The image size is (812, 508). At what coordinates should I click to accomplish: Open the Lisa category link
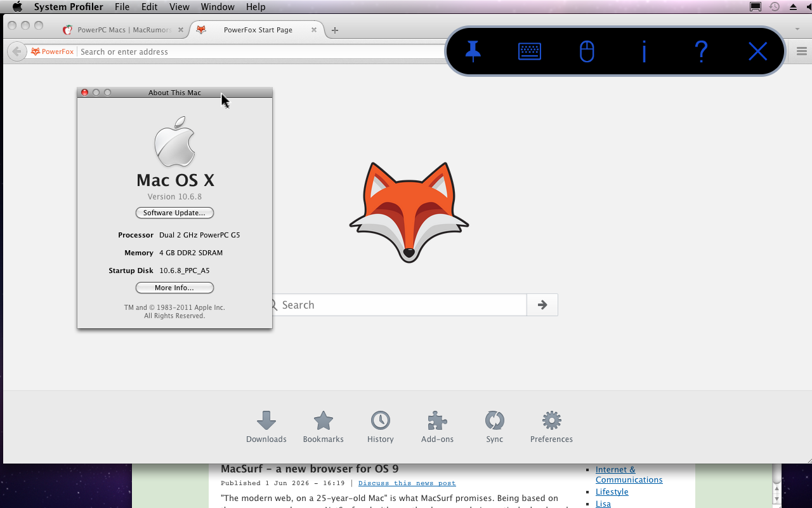point(603,504)
